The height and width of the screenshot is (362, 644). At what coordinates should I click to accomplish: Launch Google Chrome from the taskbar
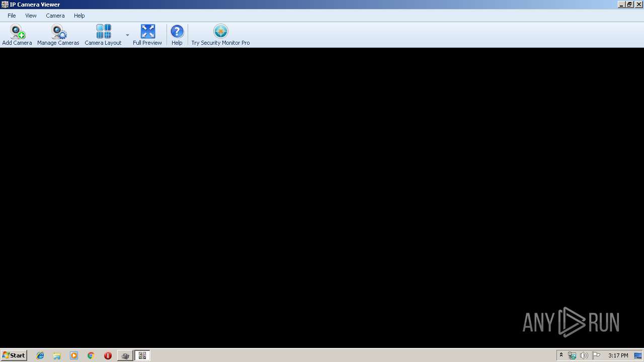pyautogui.click(x=91, y=355)
